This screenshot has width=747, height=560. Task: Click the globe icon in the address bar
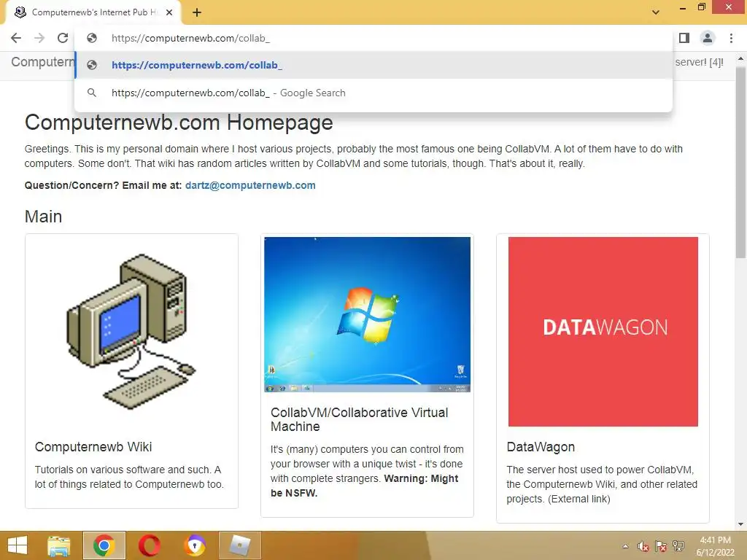tap(92, 38)
